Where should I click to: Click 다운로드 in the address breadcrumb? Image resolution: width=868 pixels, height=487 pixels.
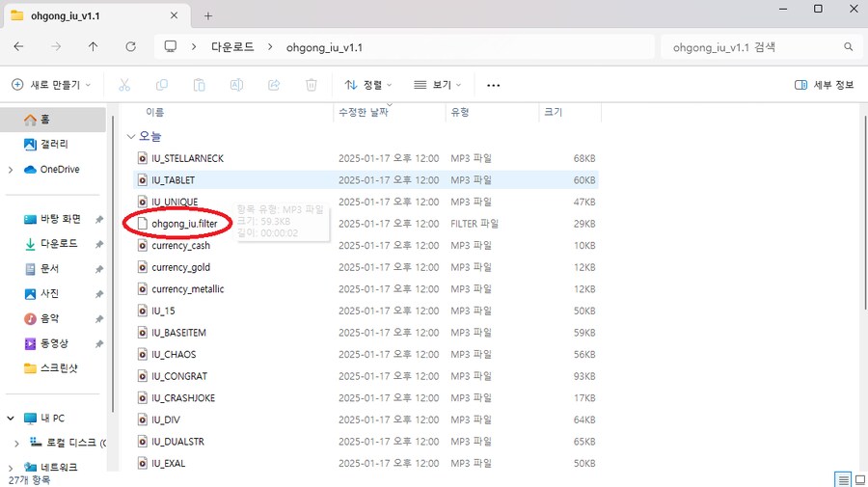[232, 47]
